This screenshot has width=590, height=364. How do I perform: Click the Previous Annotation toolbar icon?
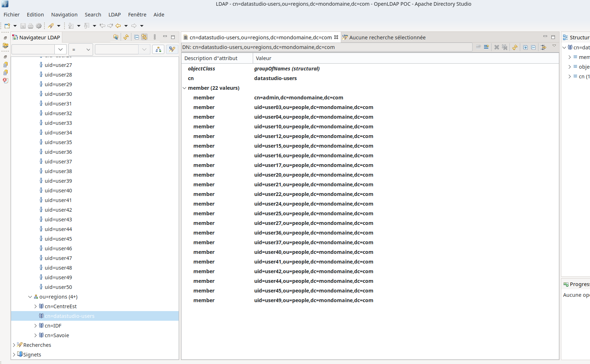[87, 26]
